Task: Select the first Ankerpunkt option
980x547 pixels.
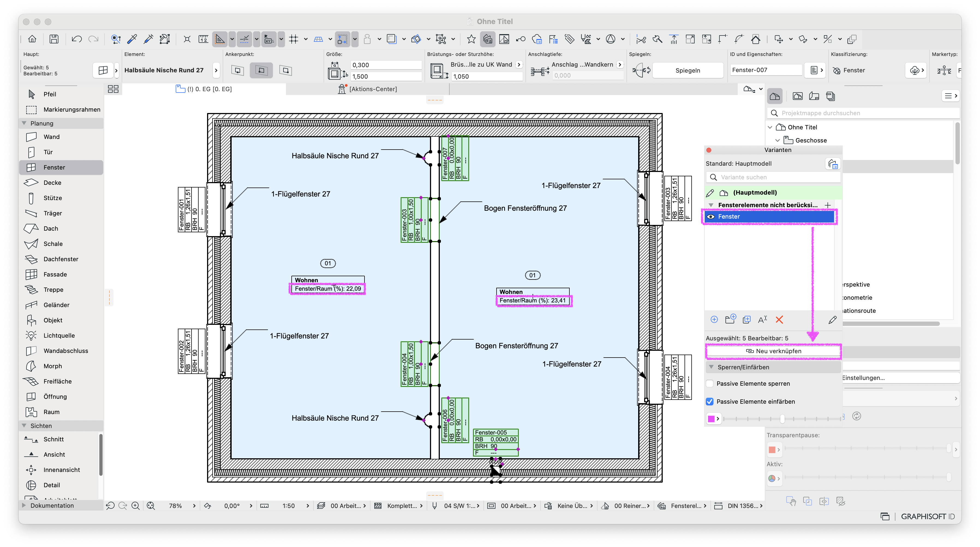Action: pyautogui.click(x=238, y=70)
